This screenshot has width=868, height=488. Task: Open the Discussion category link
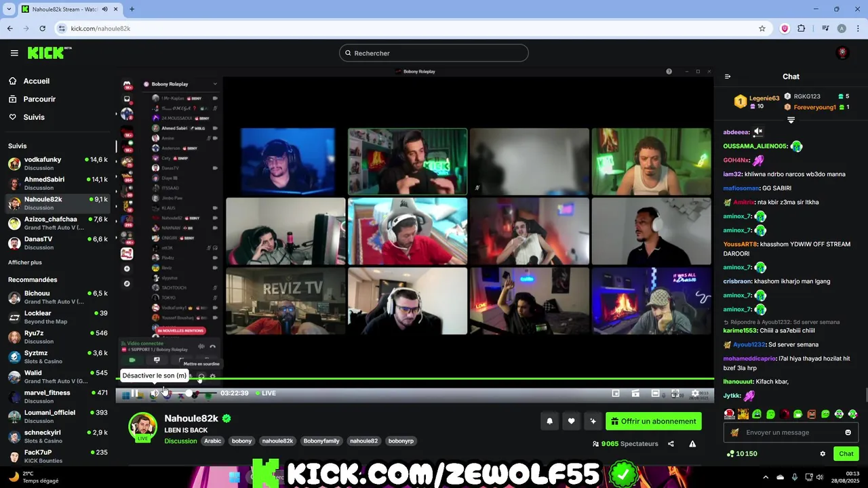[180, 441]
